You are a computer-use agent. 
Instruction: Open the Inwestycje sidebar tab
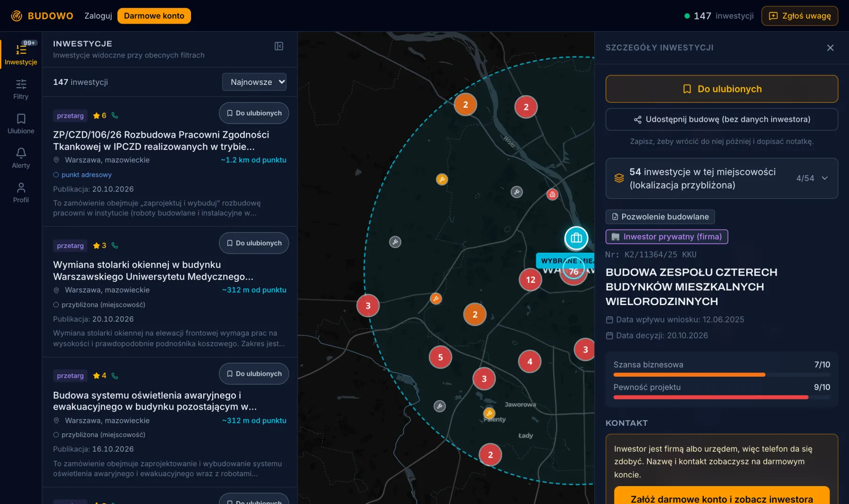(21, 54)
